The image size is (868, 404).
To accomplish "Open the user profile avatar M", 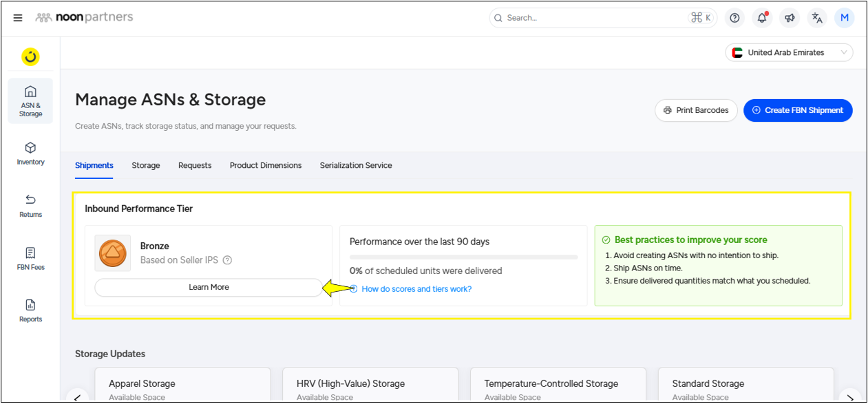I will pyautogui.click(x=844, y=18).
